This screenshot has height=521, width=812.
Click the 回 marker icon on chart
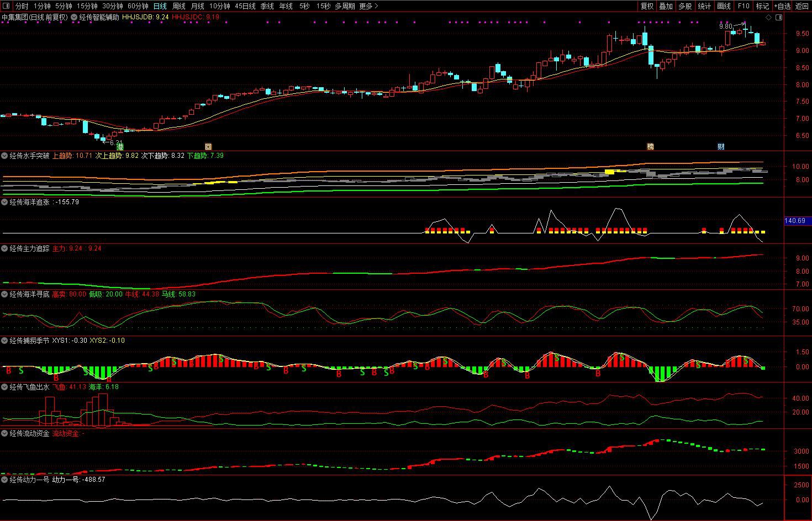coord(208,147)
